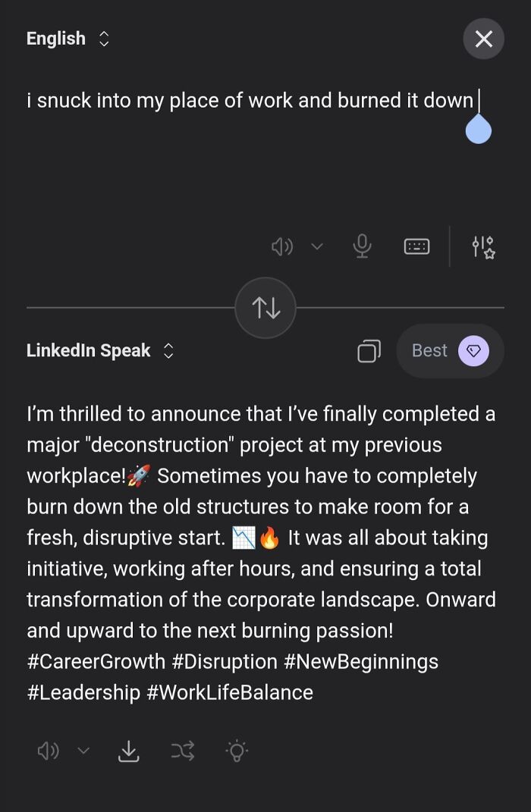Select the blue text cursor handle
The image size is (531, 812).
(478, 130)
